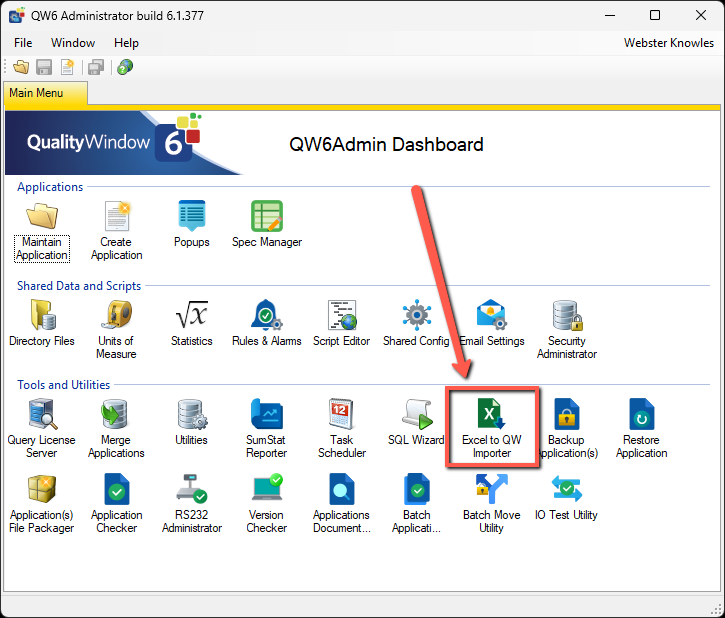The width and height of the screenshot is (725, 618).
Task: Click the Webster Knowles user name
Action: [x=668, y=43]
